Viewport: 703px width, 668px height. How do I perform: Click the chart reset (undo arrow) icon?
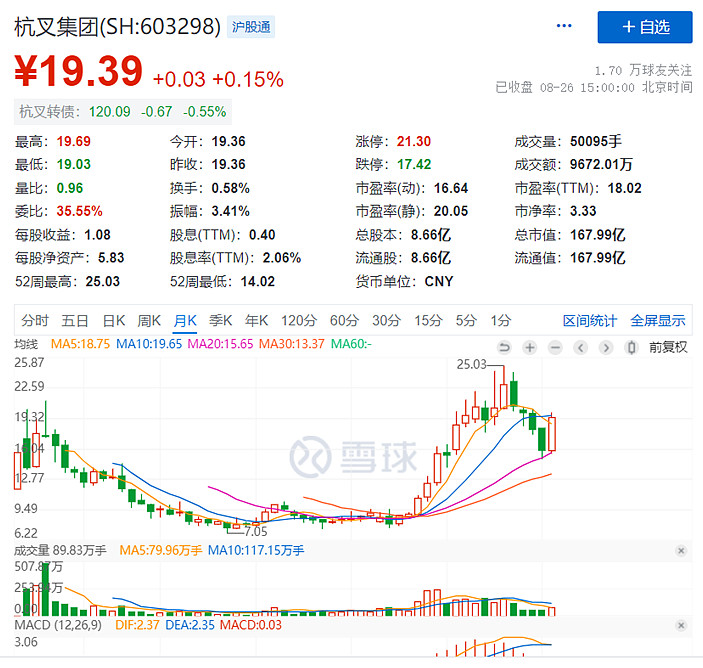click(x=504, y=347)
